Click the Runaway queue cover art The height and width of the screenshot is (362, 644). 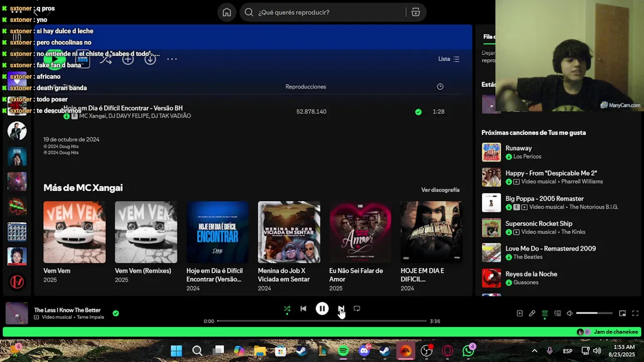(492, 152)
